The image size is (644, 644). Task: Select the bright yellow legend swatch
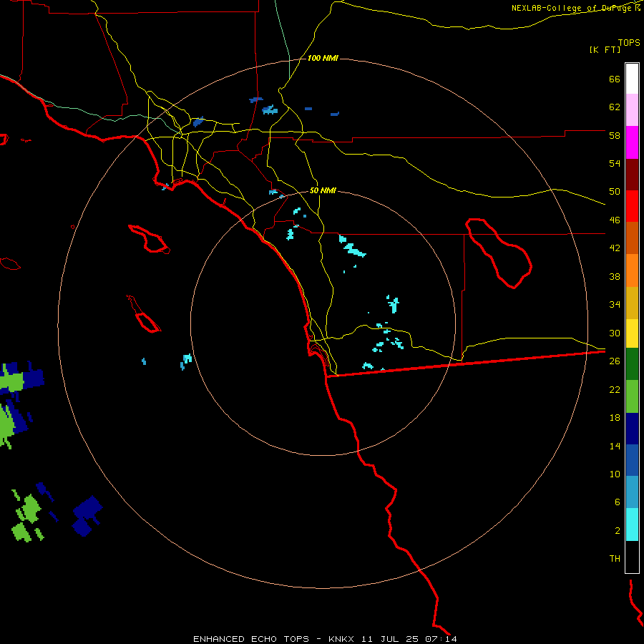click(x=632, y=333)
